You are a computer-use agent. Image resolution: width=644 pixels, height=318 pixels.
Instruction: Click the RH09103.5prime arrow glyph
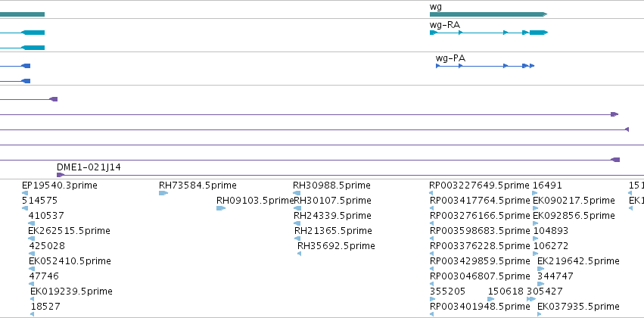coord(221,208)
